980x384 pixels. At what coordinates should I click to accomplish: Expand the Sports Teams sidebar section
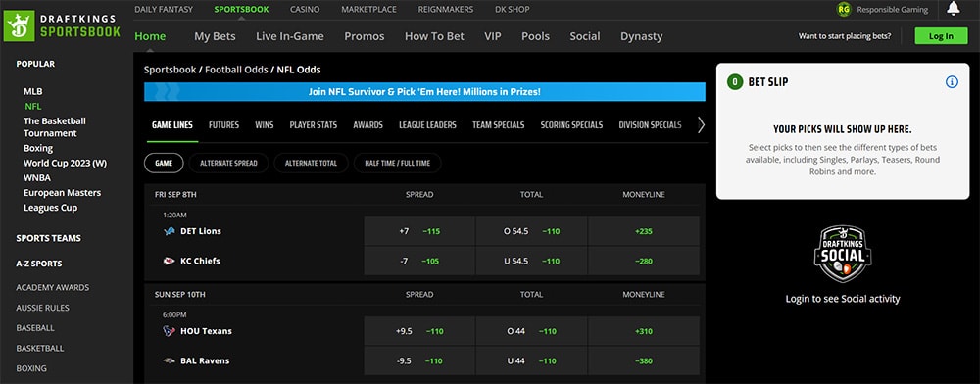click(48, 238)
